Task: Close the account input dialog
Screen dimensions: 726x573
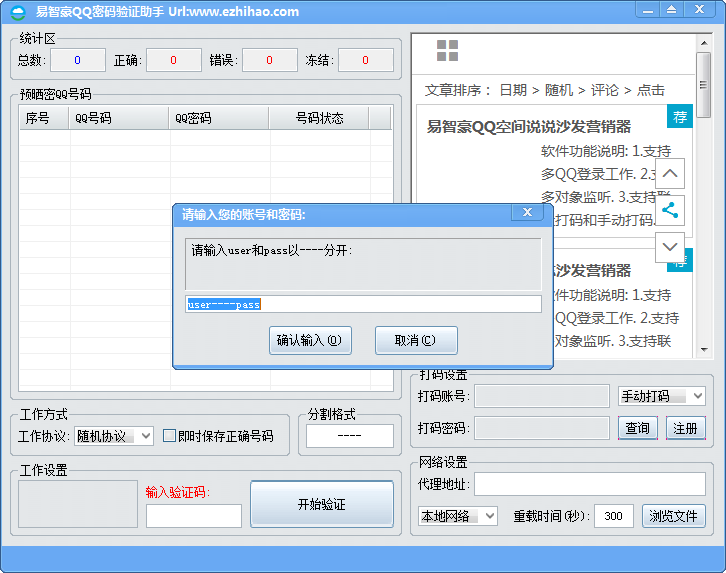Action: pyautogui.click(x=527, y=212)
